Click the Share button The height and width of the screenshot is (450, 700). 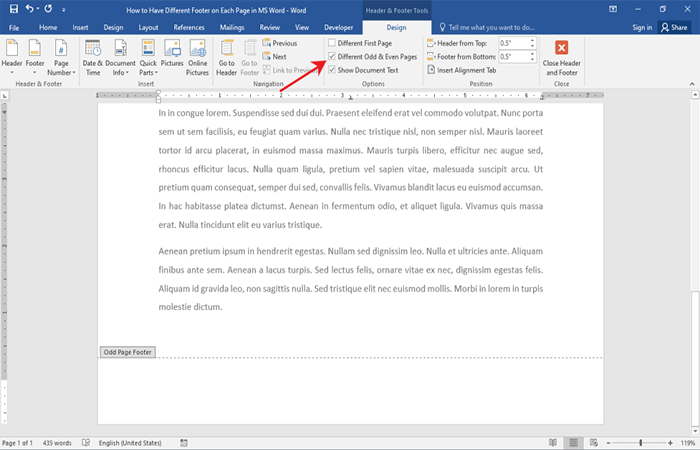[x=672, y=27]
